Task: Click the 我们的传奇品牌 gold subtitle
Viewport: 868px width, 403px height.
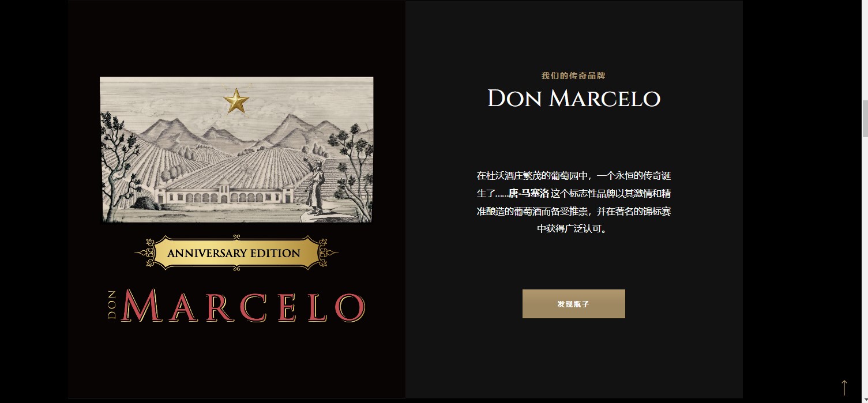Action: click(x=573, y=76)
